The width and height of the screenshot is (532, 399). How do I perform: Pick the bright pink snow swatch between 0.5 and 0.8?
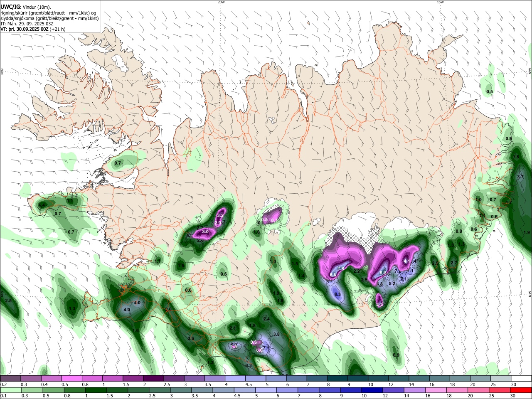click(71, 378)
